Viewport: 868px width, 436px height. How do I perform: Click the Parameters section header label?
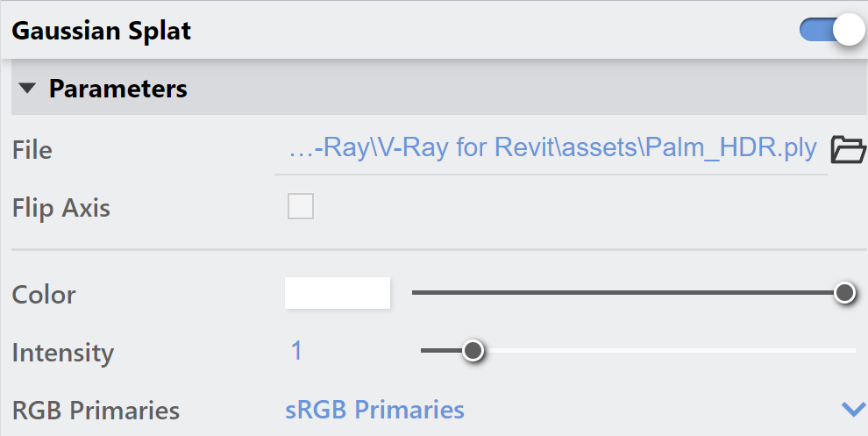(117, 89)
